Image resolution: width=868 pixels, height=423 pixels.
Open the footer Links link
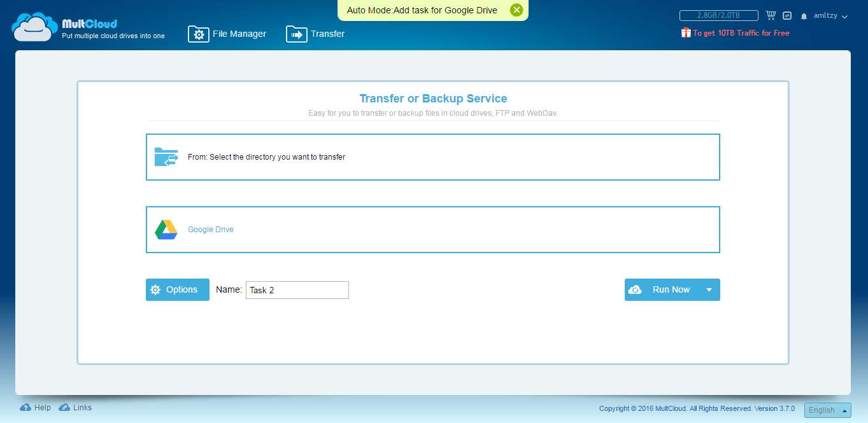coord(75,408)
